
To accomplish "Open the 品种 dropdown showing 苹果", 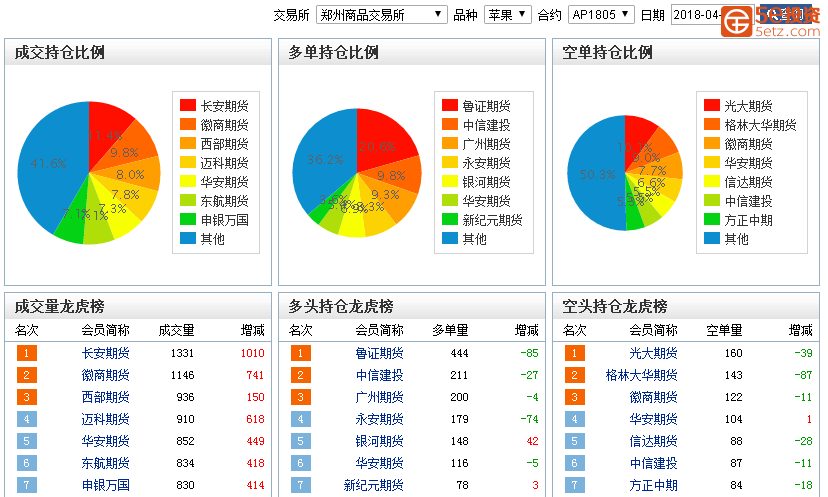I will 507,15.
